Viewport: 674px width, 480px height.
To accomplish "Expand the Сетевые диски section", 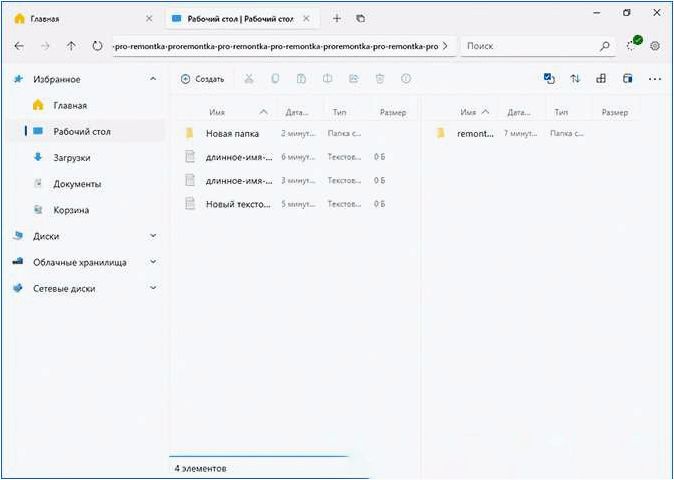I will pyautogui.click(x=153, y=288).
